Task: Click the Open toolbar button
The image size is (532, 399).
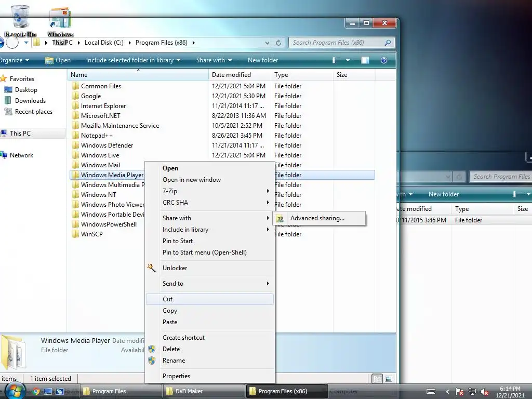Action: (x=58, y=60)
